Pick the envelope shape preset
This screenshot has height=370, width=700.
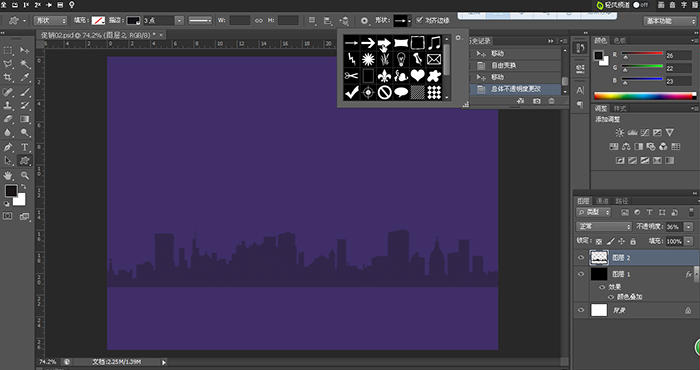click(x=434, y=59)
